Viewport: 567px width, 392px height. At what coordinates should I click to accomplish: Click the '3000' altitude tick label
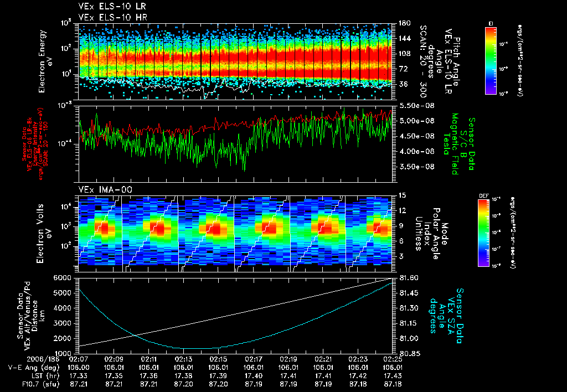(62, 323)
